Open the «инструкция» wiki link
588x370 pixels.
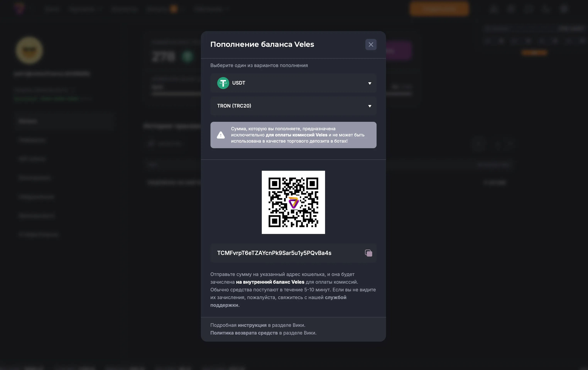point(252,325)
